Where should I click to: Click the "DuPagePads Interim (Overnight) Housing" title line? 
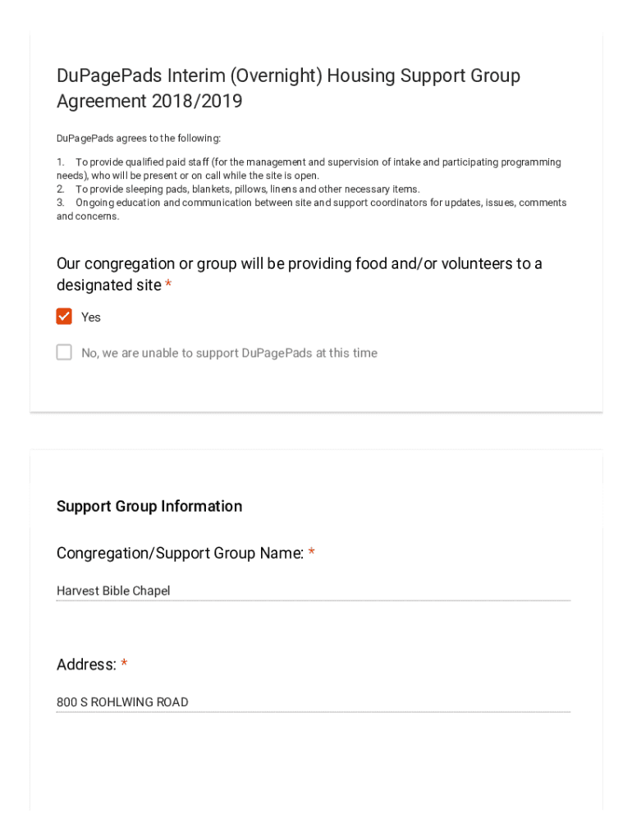[288, 76]
